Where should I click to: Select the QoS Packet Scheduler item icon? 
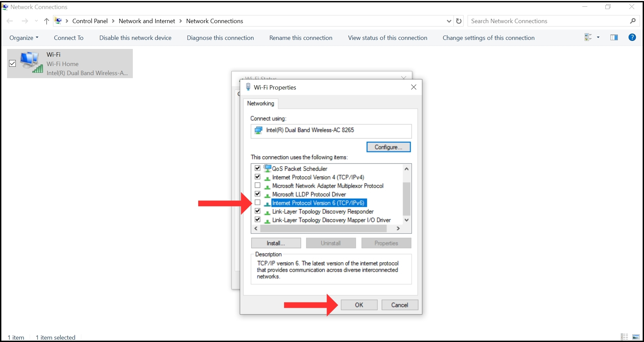point(267,168)
